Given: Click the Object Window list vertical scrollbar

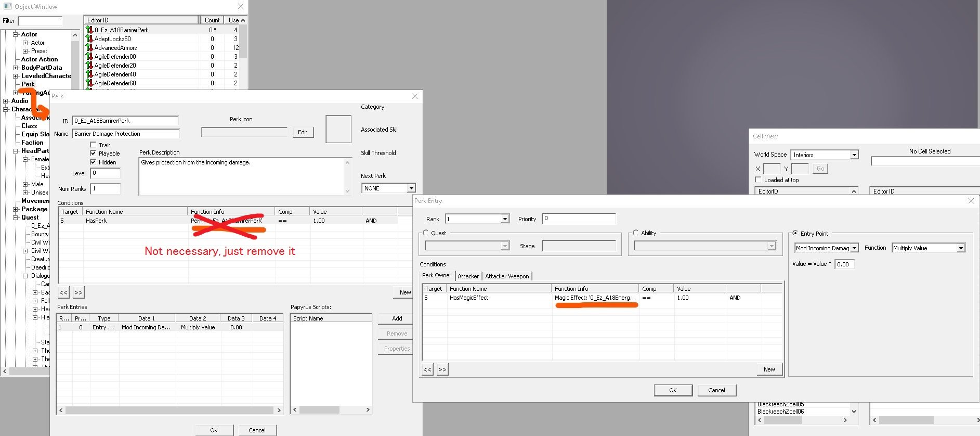Looking at the screenshot, I should [243, 52].
